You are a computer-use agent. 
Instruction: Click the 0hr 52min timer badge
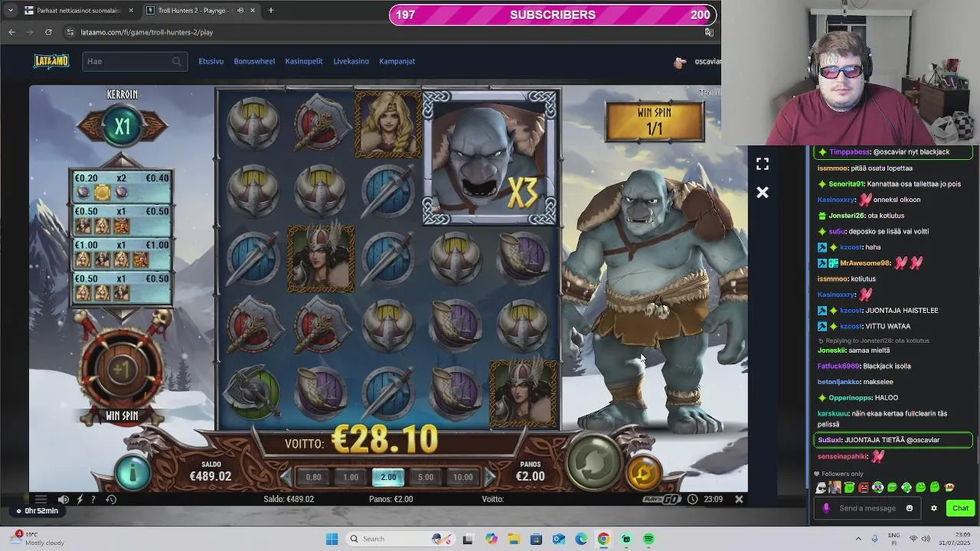pyautogui.click(x=36, y=510)
